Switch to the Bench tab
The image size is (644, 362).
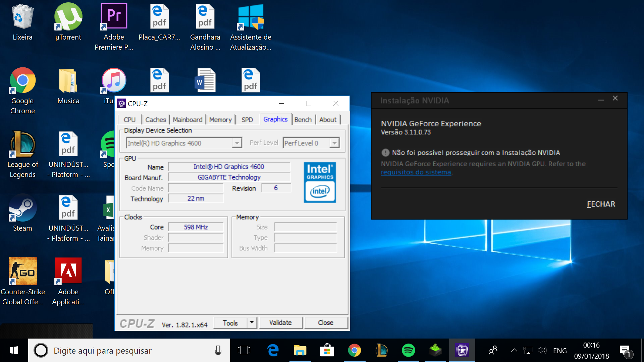(x=303, y=120)
